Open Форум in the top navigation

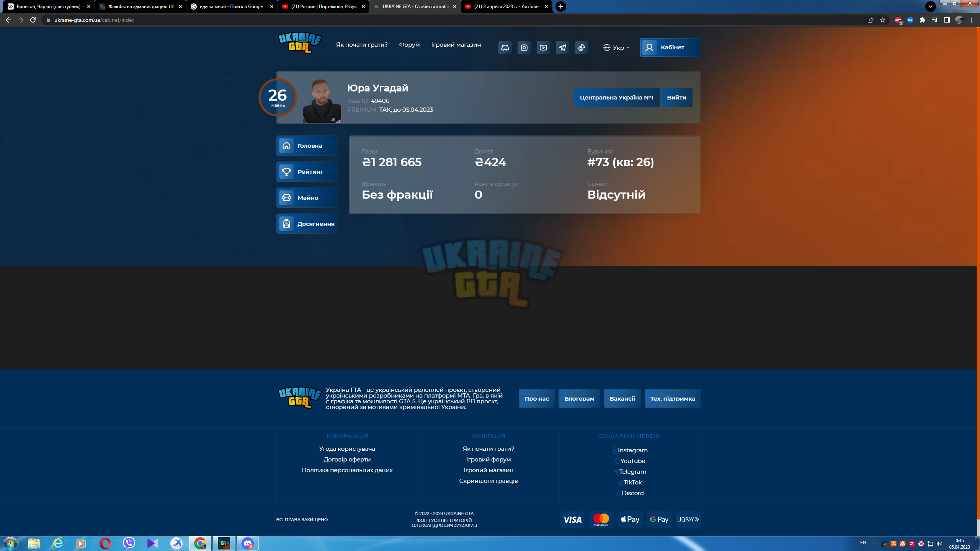point(409,45)
